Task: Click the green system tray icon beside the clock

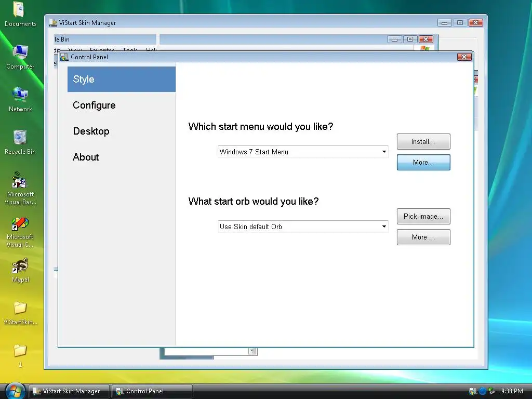Action: (491, 391)
